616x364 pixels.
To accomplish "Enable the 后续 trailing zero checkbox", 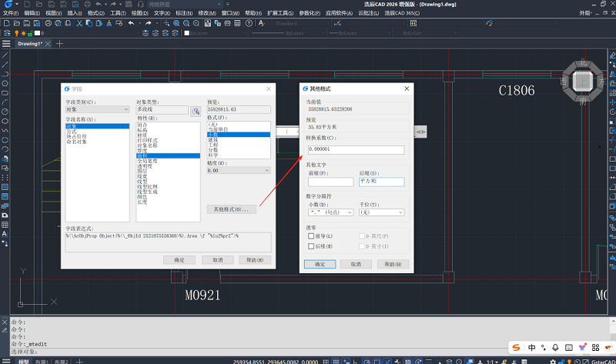I will [311, 245].
